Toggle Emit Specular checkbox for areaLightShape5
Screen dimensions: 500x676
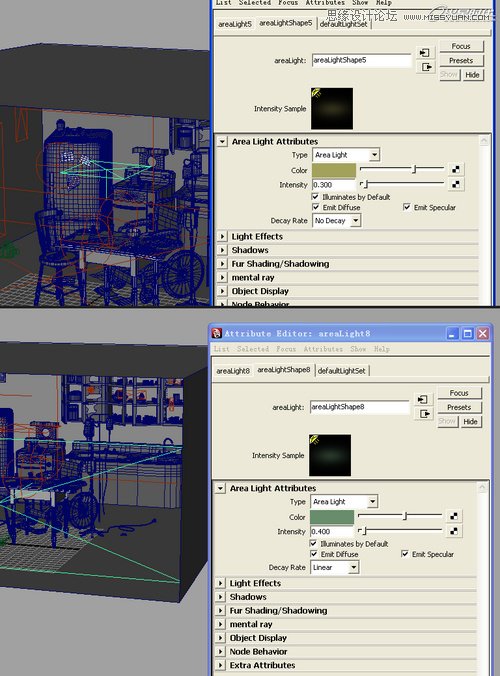[x=406, y=207]
